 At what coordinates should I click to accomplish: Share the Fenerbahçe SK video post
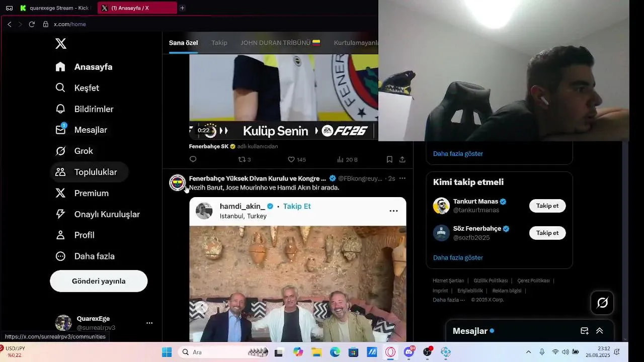403,159
